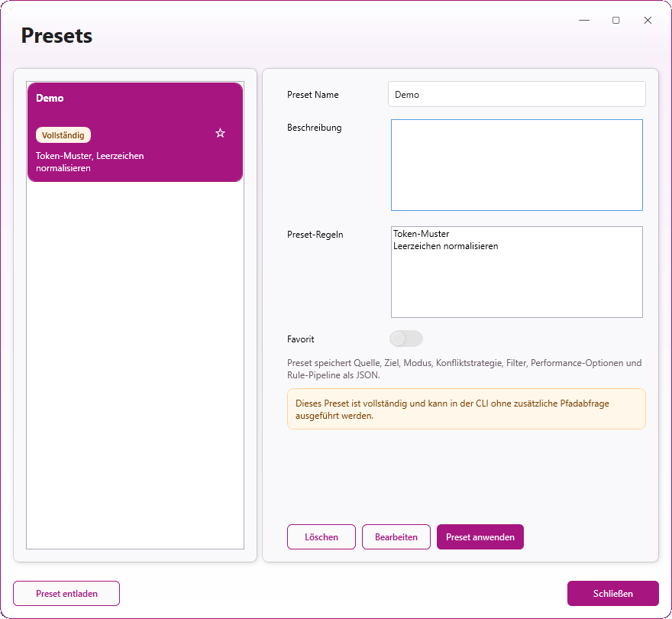Maximize the Presets window
This screenshot has width=672, height=619.
615,21
